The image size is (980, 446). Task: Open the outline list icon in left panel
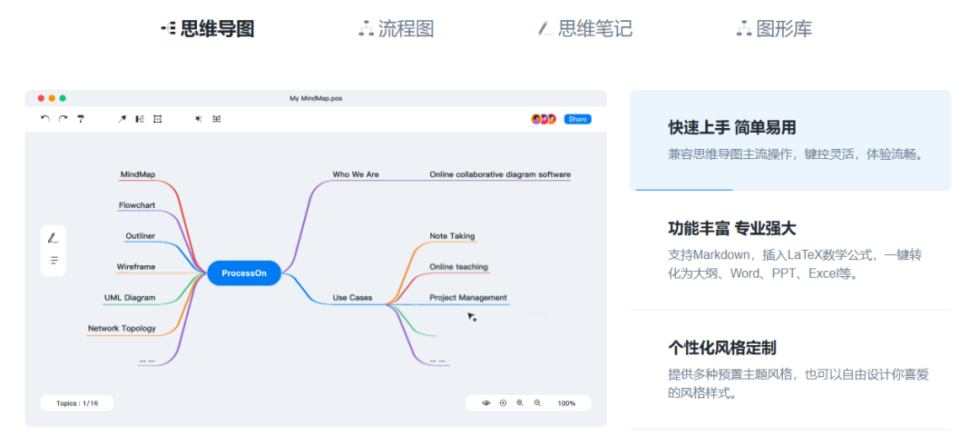54,261
